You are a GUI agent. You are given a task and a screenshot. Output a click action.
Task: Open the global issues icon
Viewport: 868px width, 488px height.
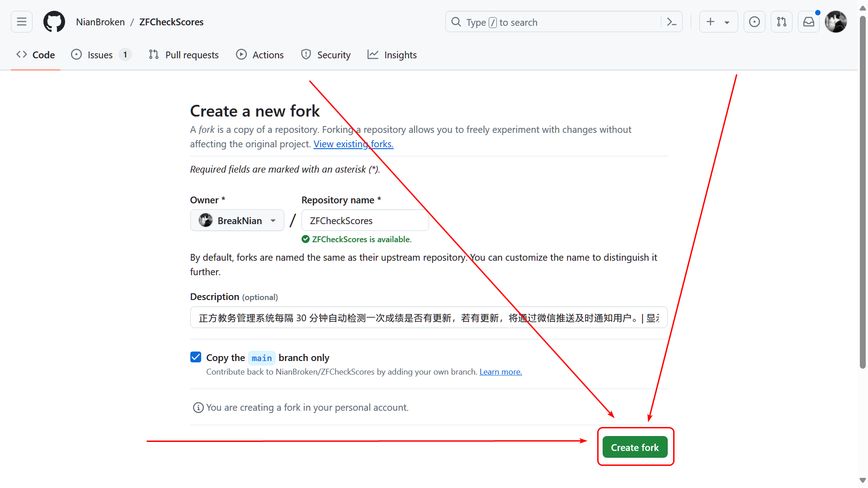tap(754, 22)
